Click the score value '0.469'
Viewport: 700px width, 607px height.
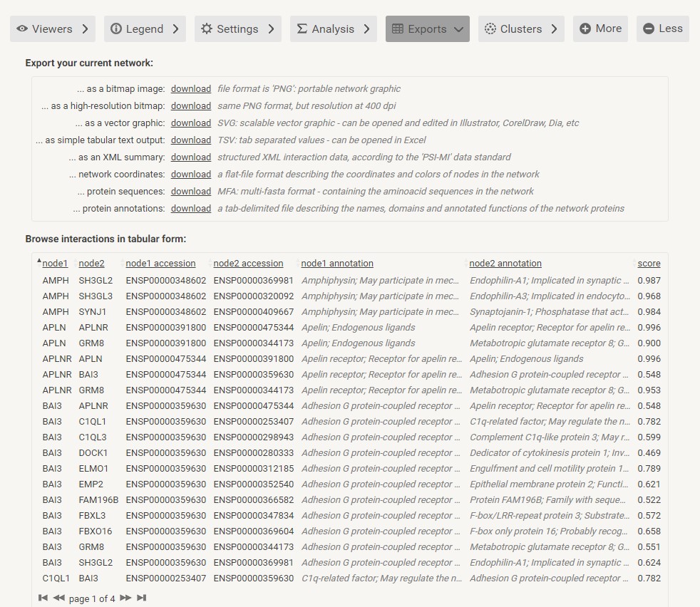649,453
